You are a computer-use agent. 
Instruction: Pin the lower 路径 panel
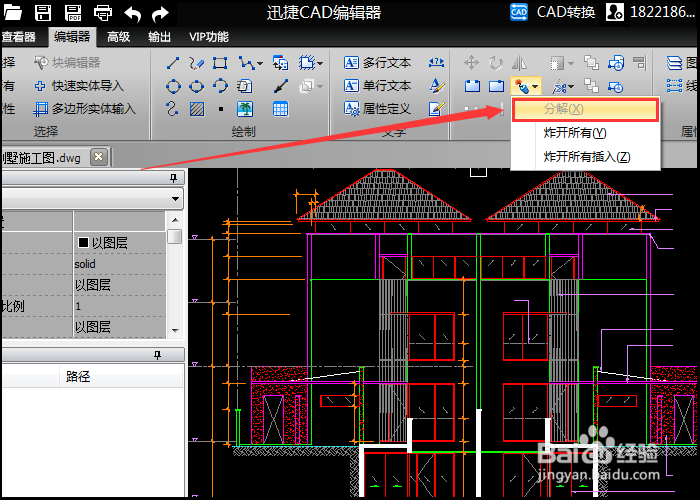coord(157,355)
